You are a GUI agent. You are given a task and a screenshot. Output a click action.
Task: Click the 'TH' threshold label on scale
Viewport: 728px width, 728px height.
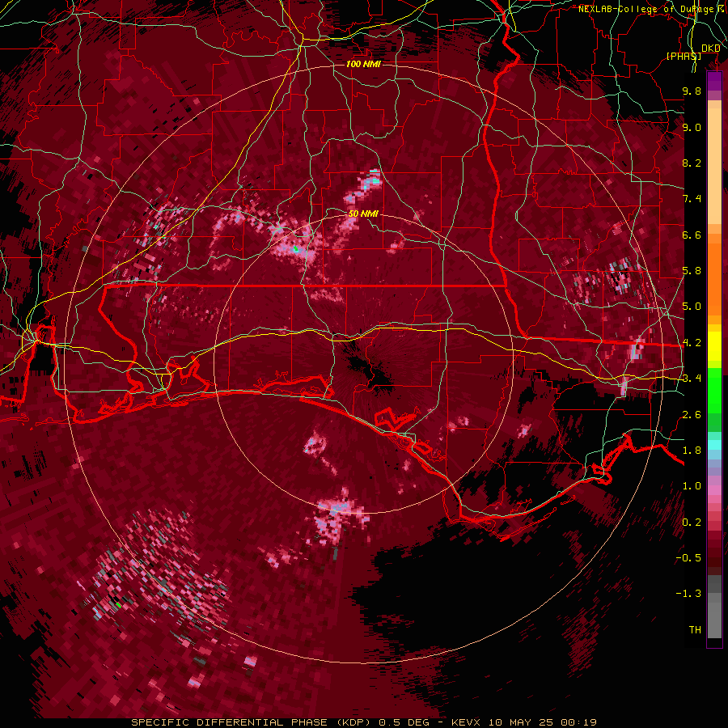[695, 630]
